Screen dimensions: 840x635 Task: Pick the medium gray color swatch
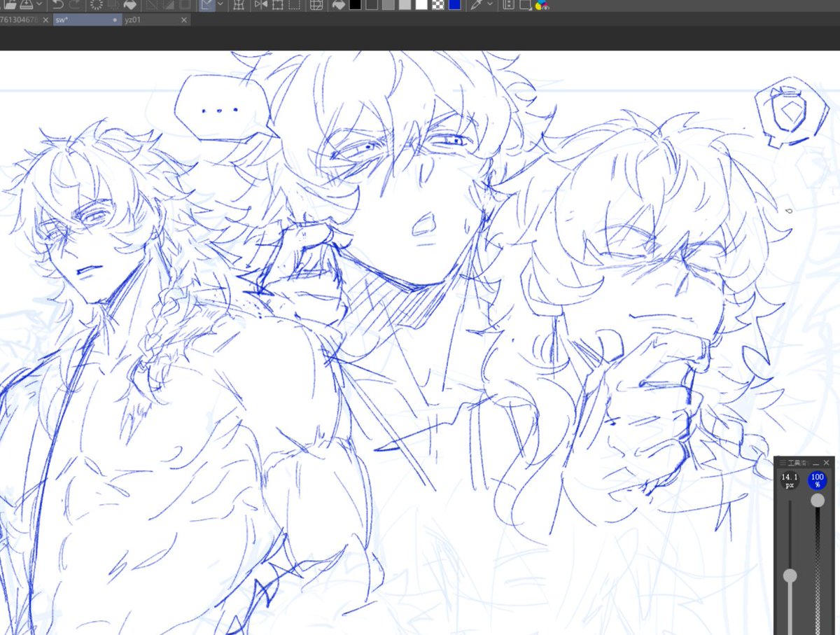(388, 5)
